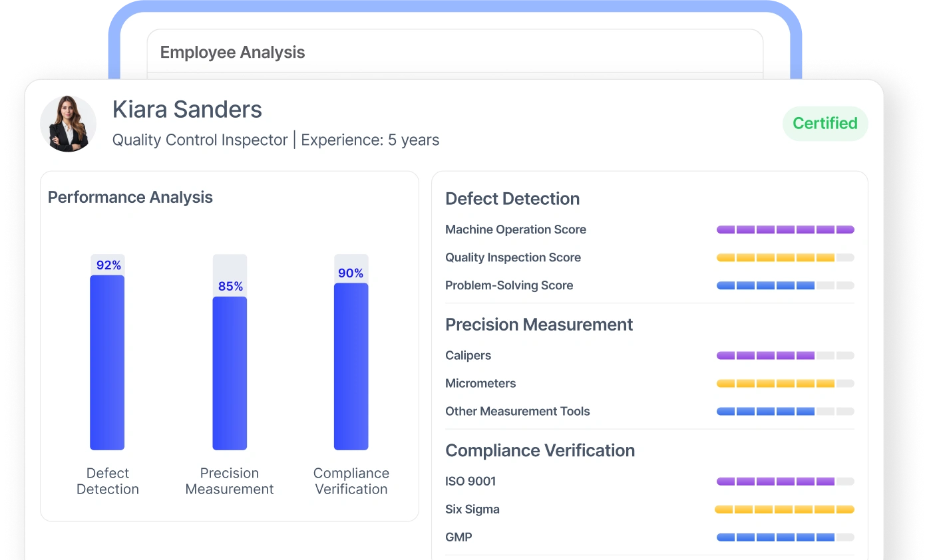Click 'Micrometers' skill label

pos(480,383)
